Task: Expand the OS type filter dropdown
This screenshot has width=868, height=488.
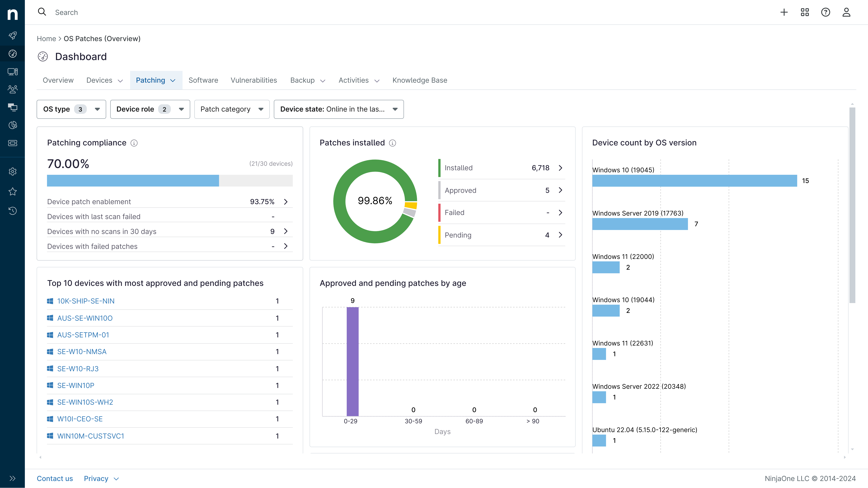Action: coord(71,109)
